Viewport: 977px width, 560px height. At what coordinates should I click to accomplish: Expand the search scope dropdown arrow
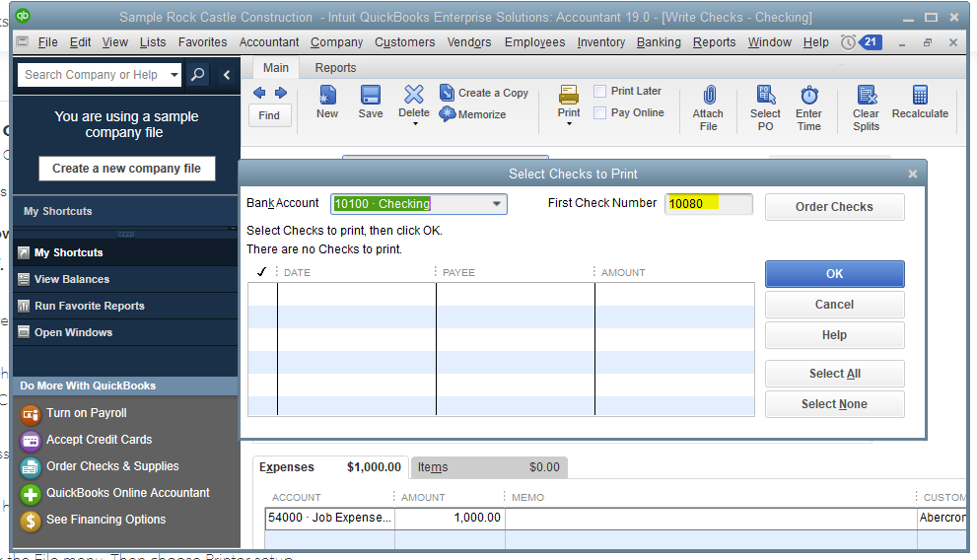pyautogui.click(x=174, y=75)
